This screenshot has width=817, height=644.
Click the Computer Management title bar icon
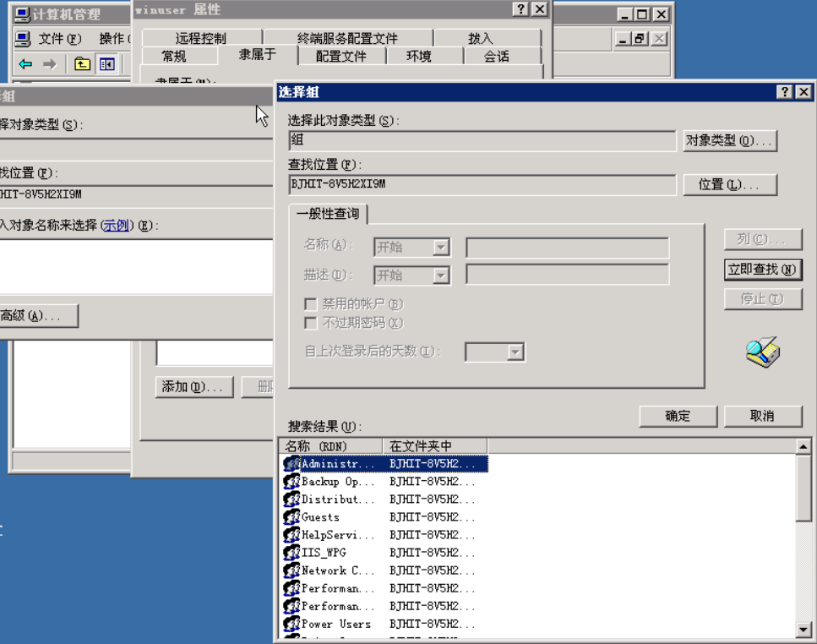tap(22, 14)
